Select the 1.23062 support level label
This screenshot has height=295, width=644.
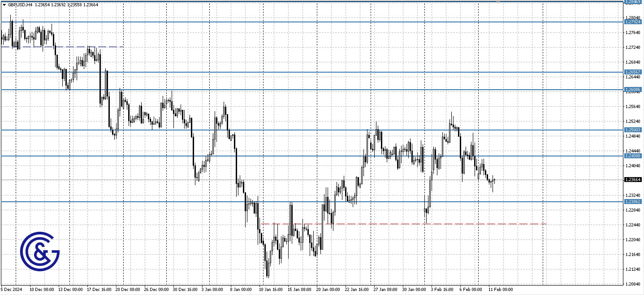(632, 202)
